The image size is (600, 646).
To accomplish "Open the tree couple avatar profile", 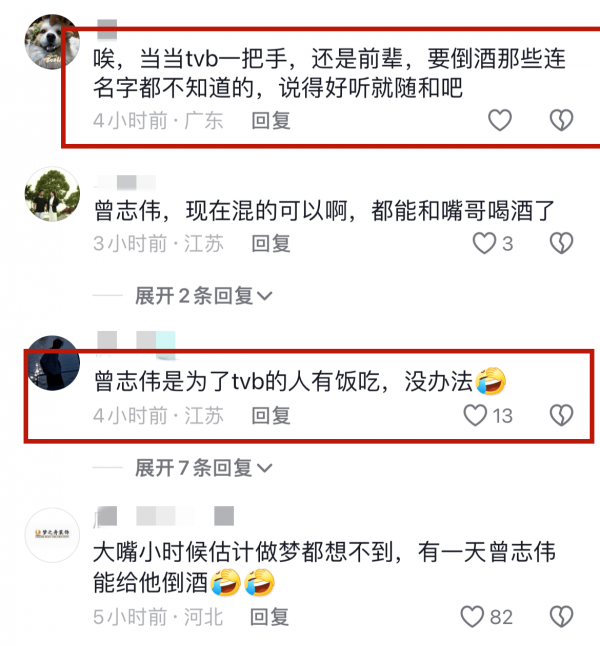I will point(52,194).
